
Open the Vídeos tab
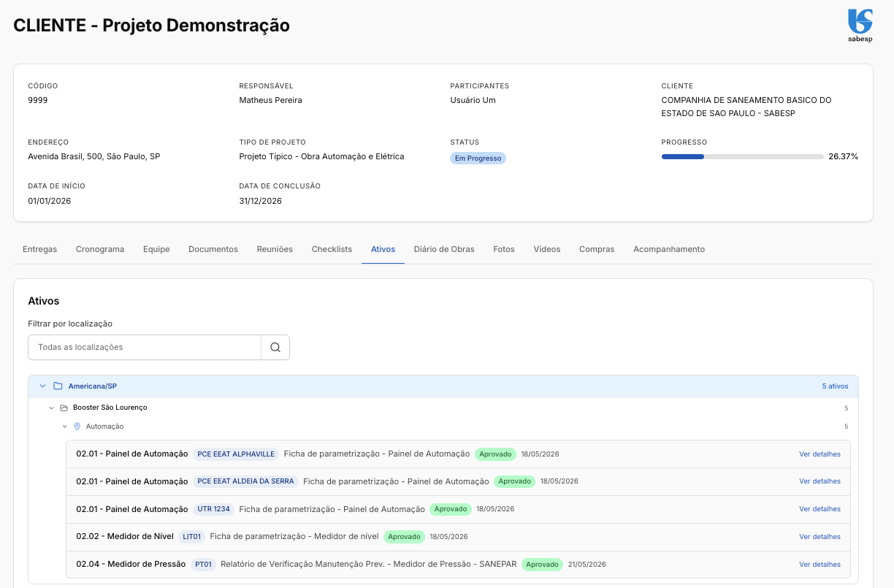547,249
